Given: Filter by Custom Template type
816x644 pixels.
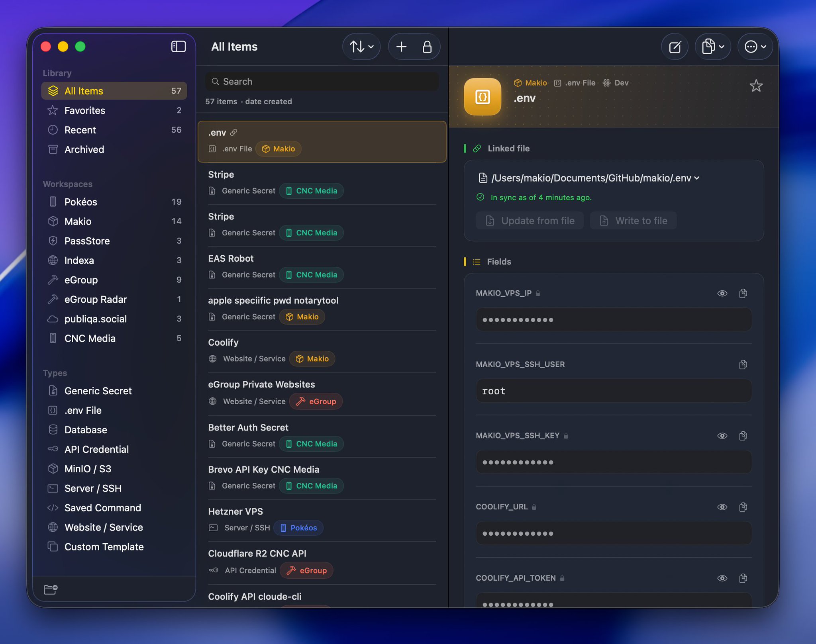Looking at the screenshot, I should (x=114, y=547).
